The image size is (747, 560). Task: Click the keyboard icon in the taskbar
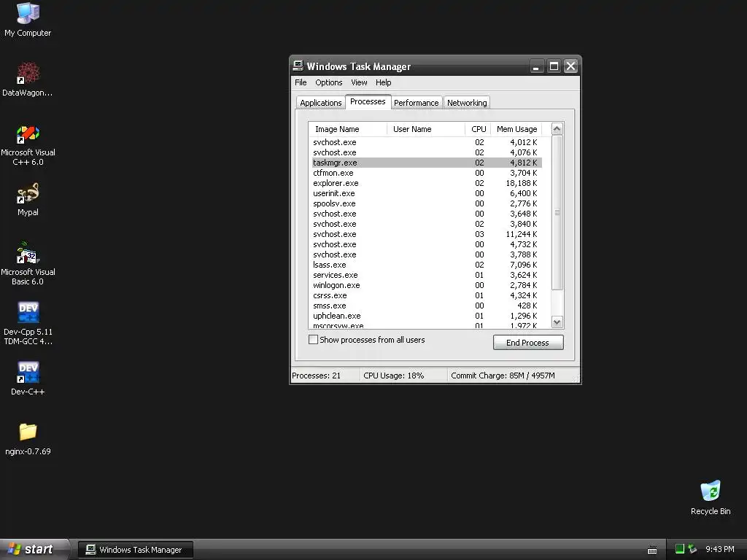pos(652,550)
